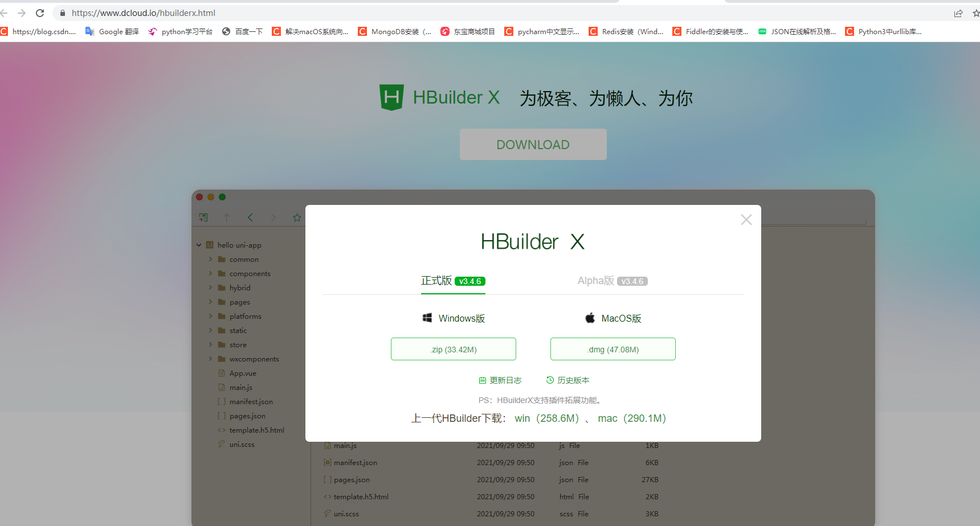Click the HBuilder X green logo icon
The image size is (980, 526).
click(391, 97)
